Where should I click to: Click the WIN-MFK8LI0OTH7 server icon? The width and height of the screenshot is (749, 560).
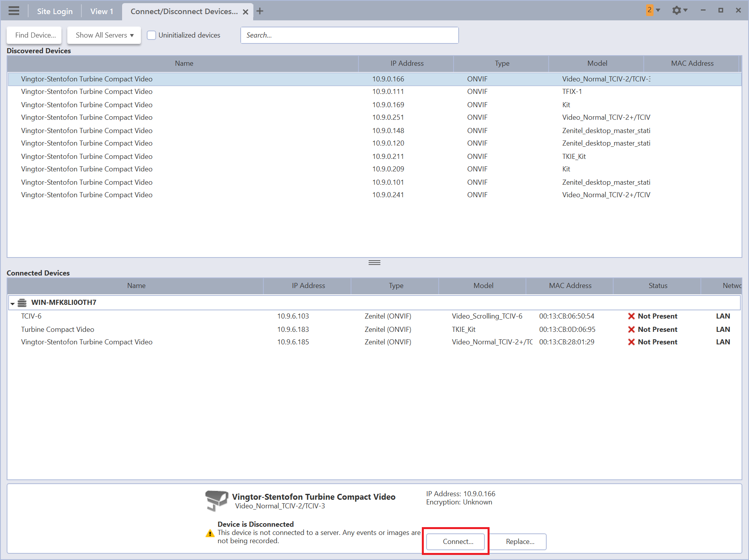22,303
